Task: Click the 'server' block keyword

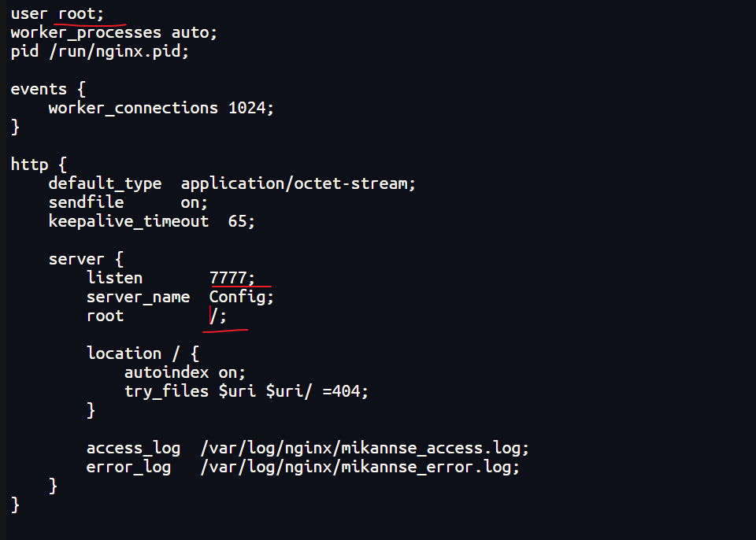Action: [x=76, y=259]
